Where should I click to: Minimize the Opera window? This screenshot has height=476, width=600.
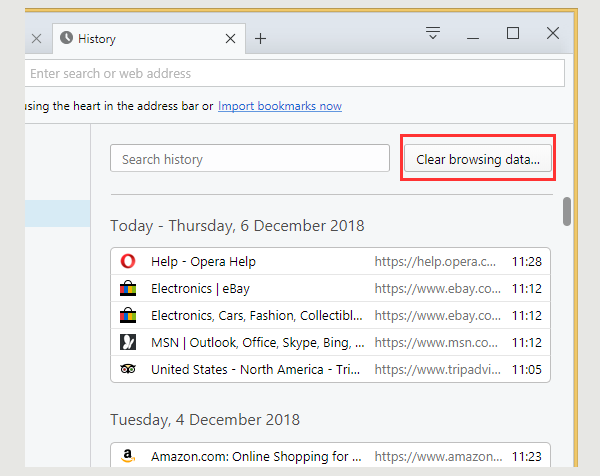(473, 37)
